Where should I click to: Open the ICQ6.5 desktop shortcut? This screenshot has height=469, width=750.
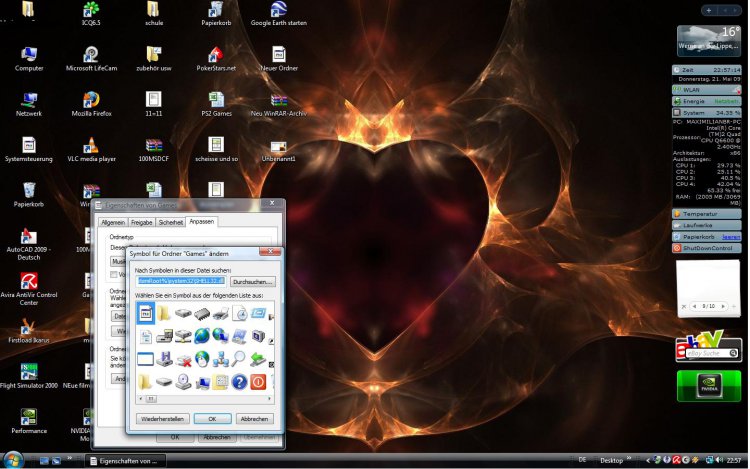pyautogui.click(x=91, y=13)
